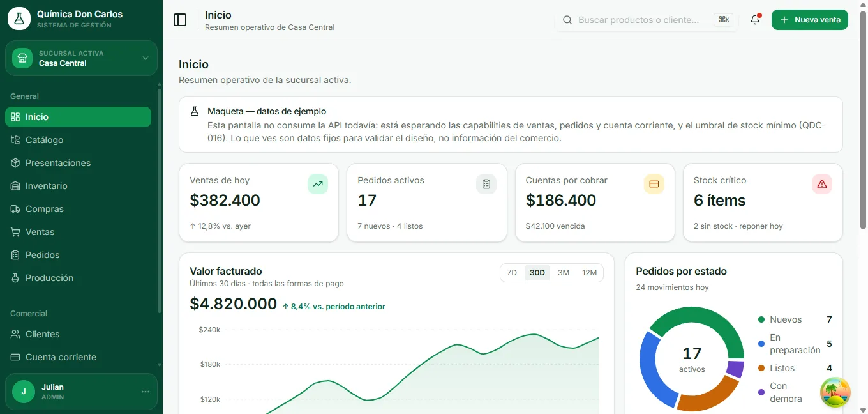This screenshot has width=868, height=414.
Task: Click the Ventas cart icon
Action: 16,232
